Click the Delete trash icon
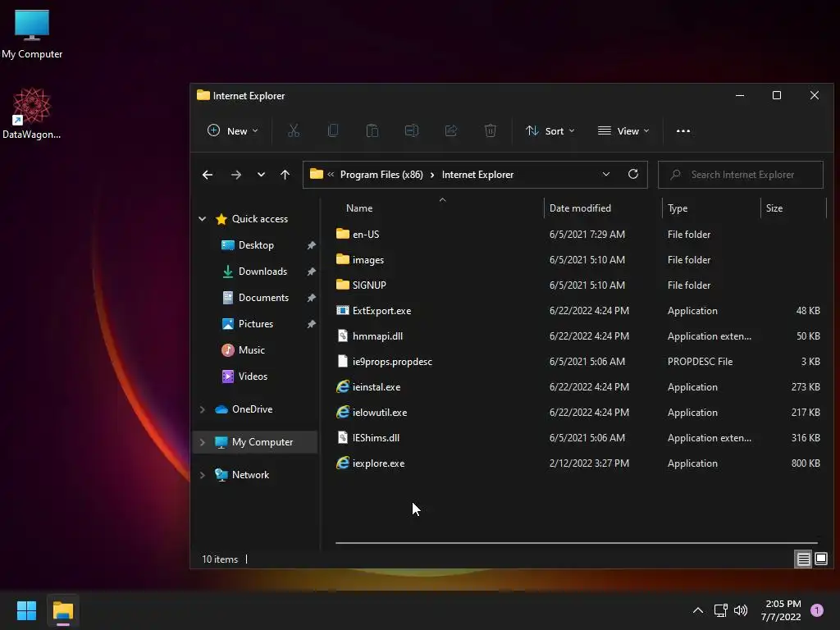840x630 pixels. [491, 130]
